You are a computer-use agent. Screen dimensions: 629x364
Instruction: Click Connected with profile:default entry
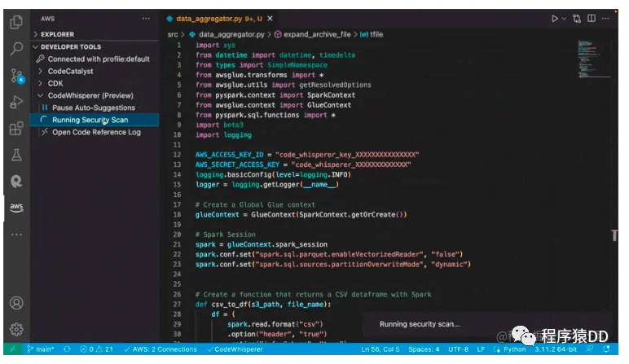[x=99, y=59]
